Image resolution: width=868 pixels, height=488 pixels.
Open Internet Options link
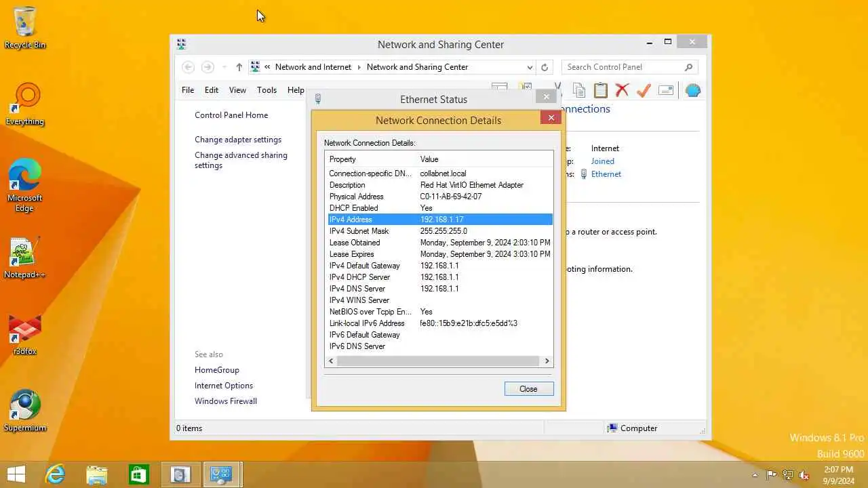pyautogui.click(x=224, y=386)
